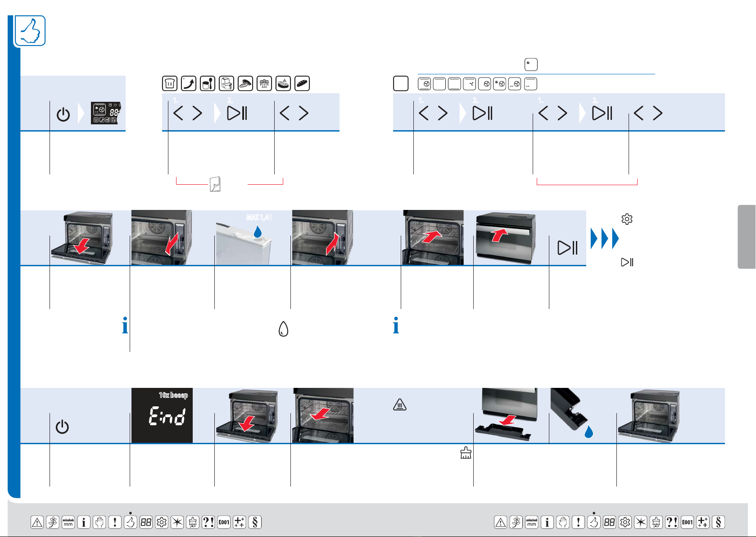Open the paragraph symbol section in bottom-right bar
The width and height of the screenshot is (756, 537).
(x=718, y=522)
